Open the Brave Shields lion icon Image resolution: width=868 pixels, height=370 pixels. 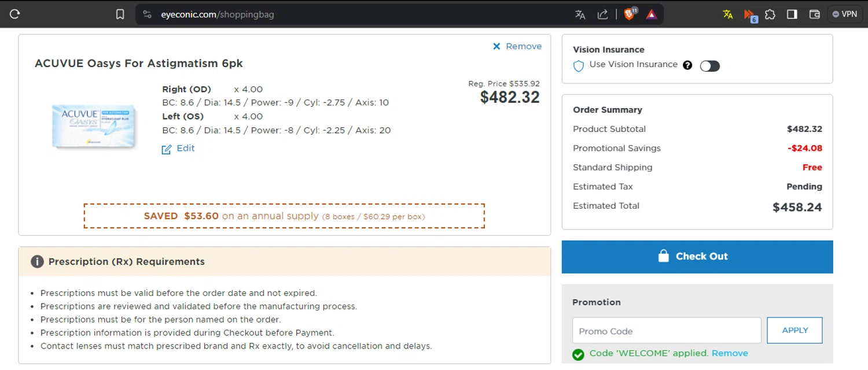click(x=630, y=14)
